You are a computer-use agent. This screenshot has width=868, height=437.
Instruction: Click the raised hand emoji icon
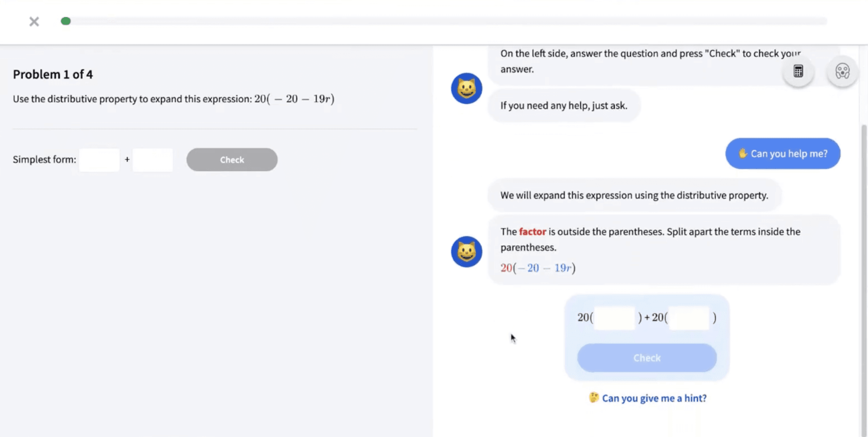(x=743, y=153)
